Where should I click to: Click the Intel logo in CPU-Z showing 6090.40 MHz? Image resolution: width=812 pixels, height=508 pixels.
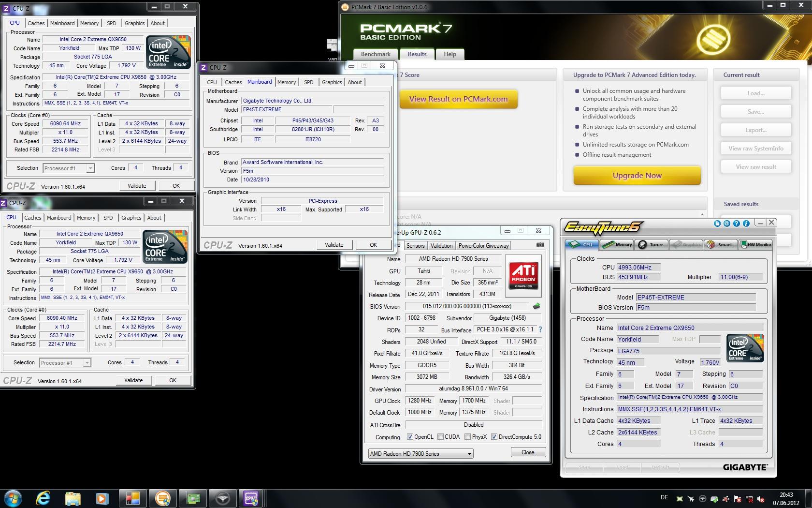pyautogui.click(x=165, y=247)
